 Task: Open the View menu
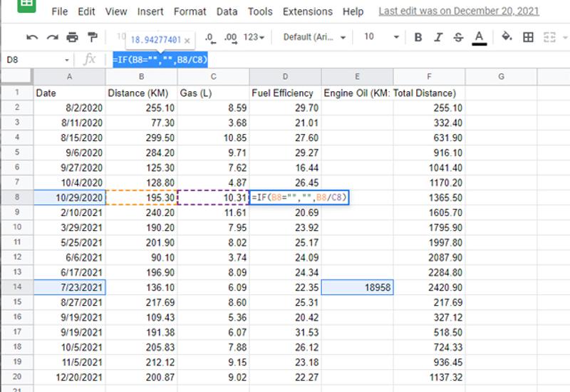pos(116,11)
